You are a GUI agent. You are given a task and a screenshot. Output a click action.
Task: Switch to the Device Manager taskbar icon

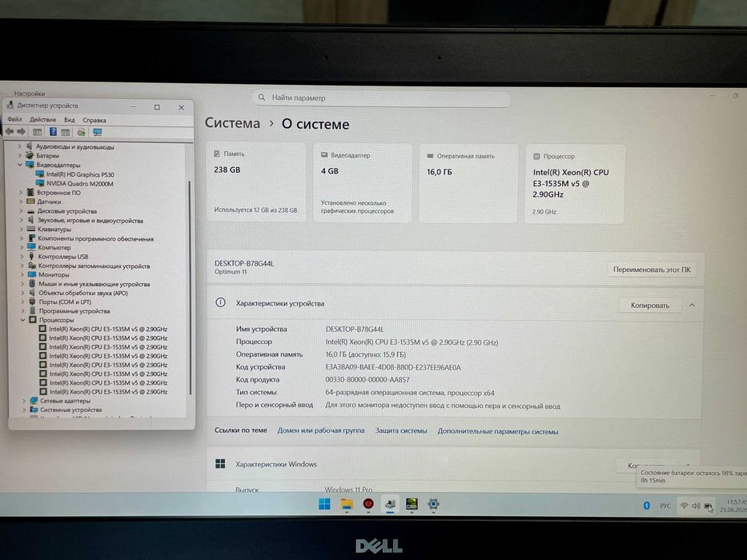click(x=390, y=504)
